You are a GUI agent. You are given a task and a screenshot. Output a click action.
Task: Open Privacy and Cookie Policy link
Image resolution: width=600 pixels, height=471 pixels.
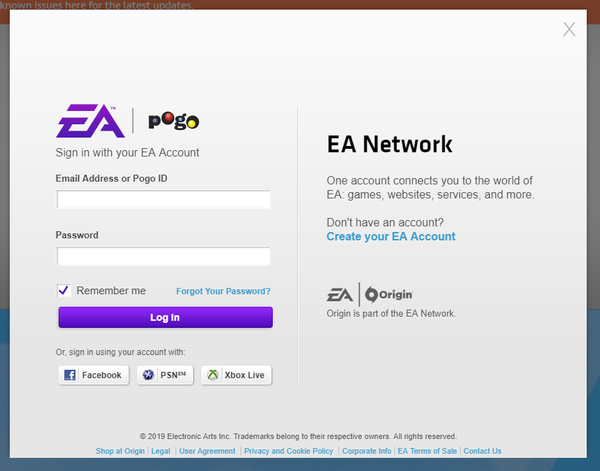tap(289, 451)
